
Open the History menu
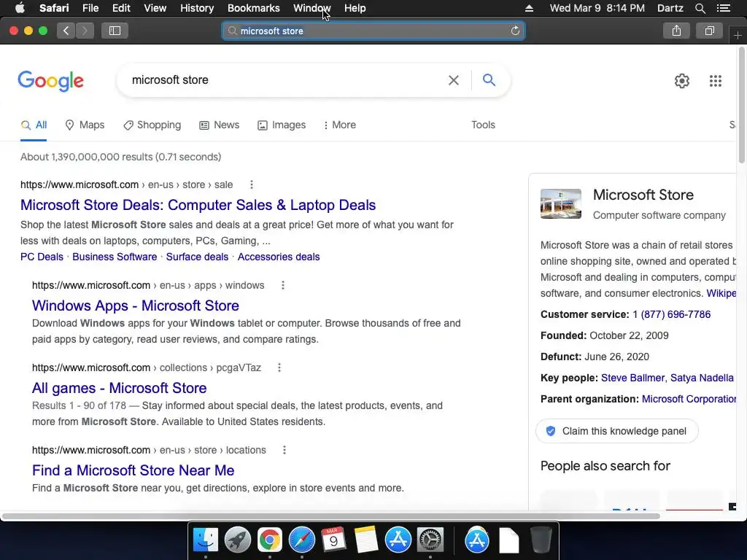tap(197, 8)
